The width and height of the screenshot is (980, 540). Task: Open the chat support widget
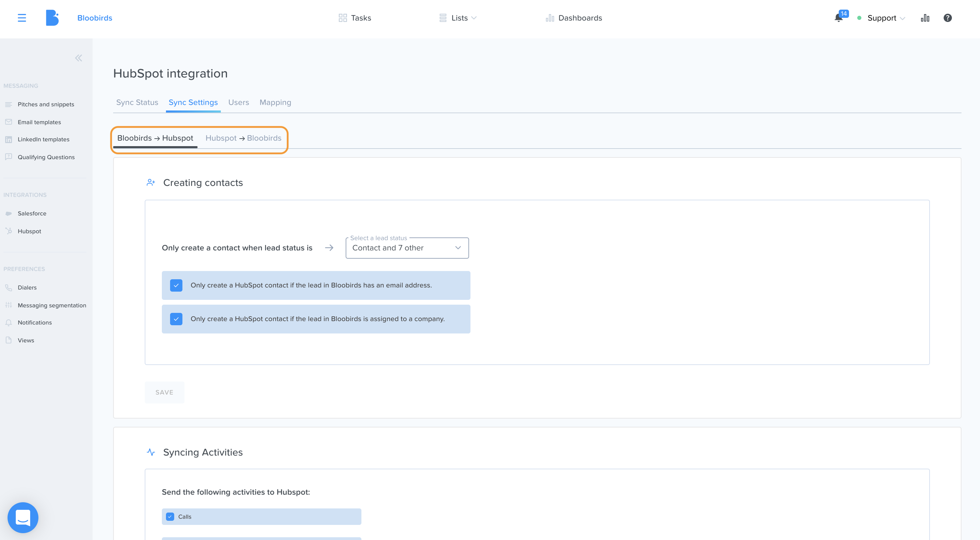(x=23, y=518)
